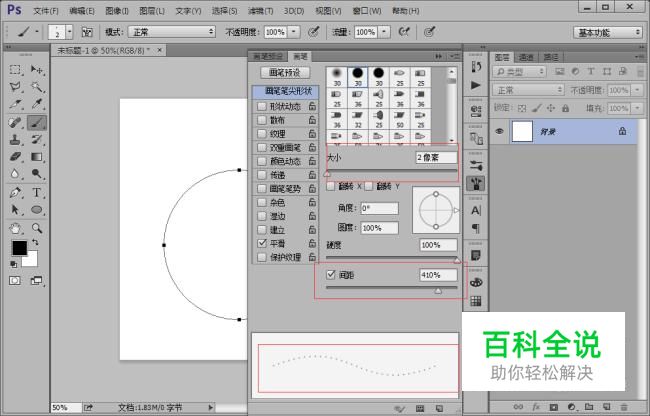
Task: Enable the 颜色动态 checkbox
Action: pyautogui.click(x=262, y=161)
